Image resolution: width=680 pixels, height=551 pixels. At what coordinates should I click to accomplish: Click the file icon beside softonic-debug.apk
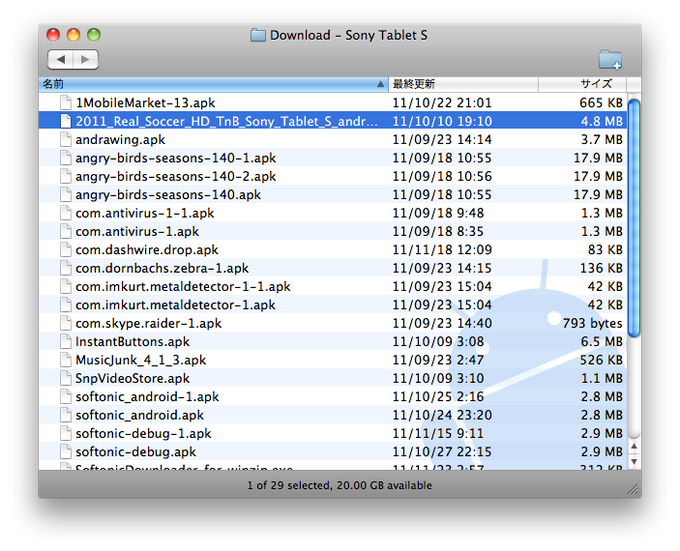tap(66, 452)
